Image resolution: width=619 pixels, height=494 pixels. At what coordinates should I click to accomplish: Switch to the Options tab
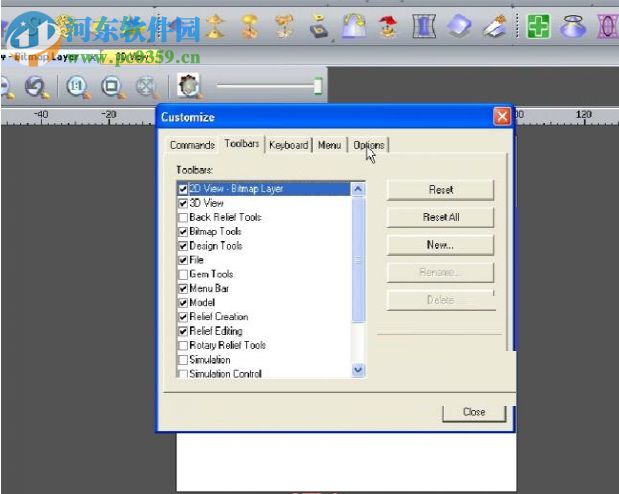coord(369,145)
